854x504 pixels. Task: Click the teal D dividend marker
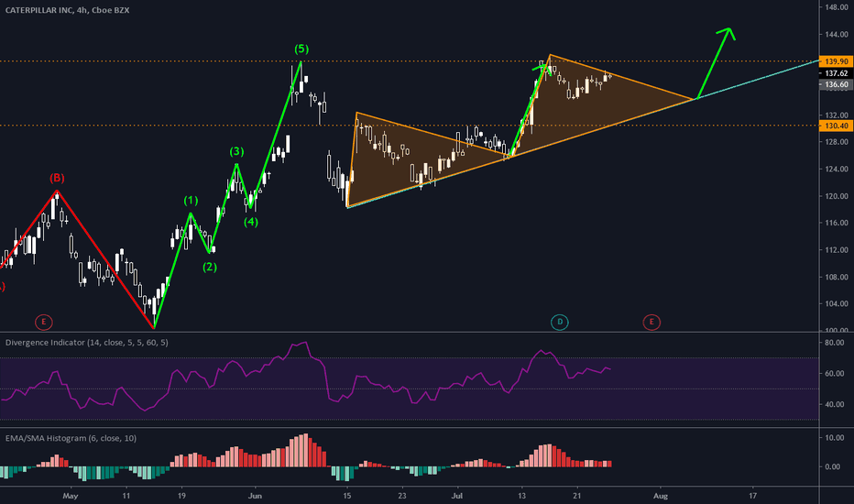coord(559,322)
